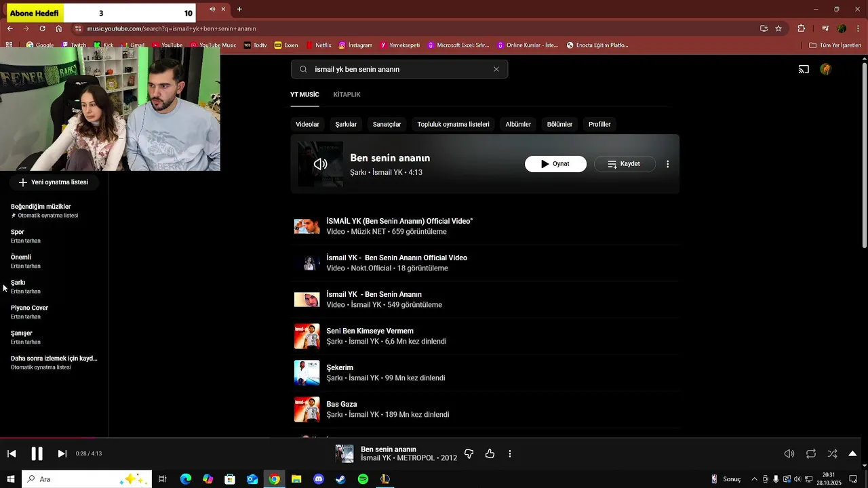Image resolution: width=868 pixels, height=488 pixels.
Task: Bookmark this page with the star icon
Action: coord(778,28)
